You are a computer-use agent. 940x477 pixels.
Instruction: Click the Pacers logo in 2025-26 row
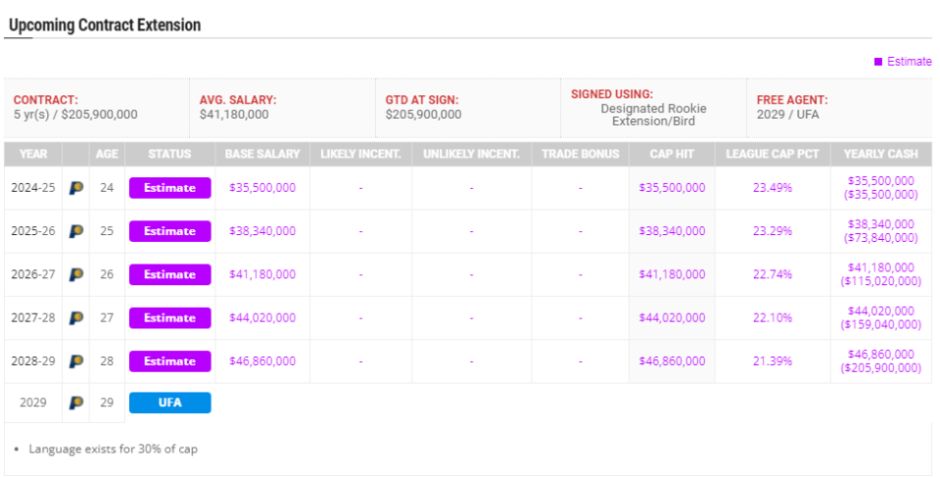click(76, 231)
